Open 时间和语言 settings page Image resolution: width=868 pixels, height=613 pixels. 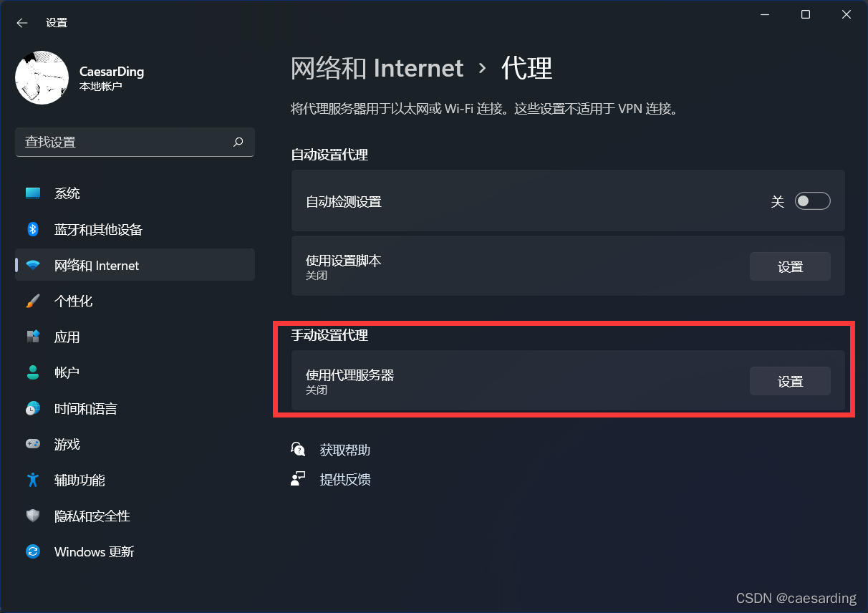tap(135, 408)
